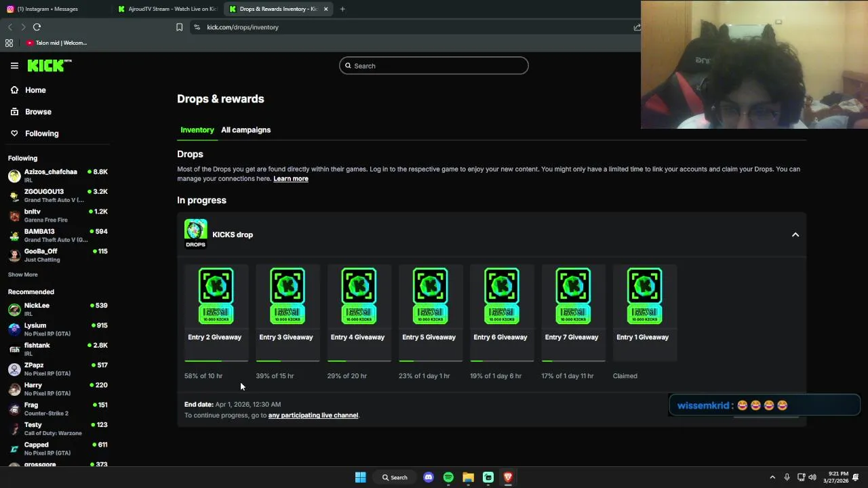
Task: Open fishtank channel avatar
Action: pyautogui.click(x=14, y=349)
